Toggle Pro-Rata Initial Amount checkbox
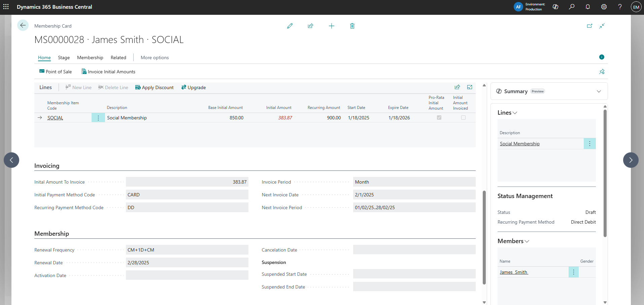644x305 pixels. [439, 118]
